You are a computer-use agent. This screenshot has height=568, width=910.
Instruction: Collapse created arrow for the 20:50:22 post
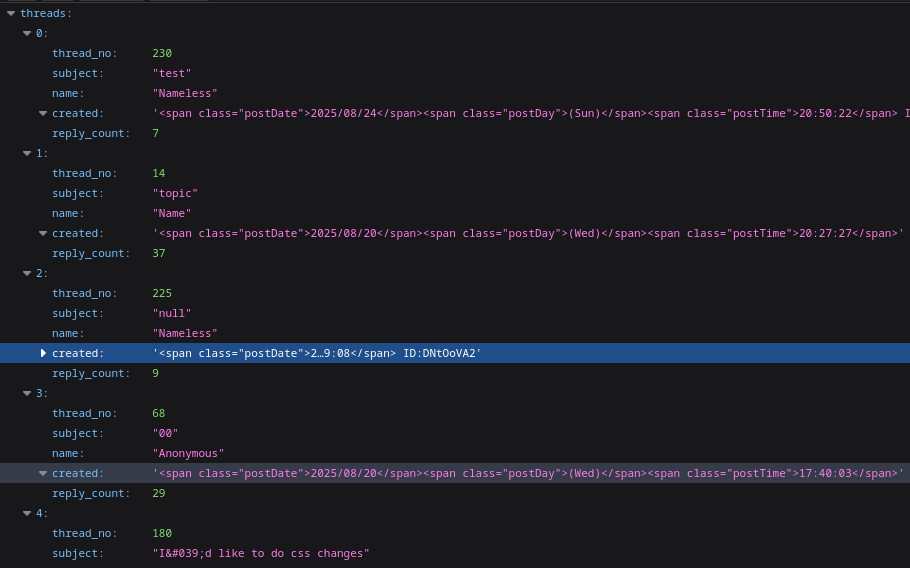[43, 113]
